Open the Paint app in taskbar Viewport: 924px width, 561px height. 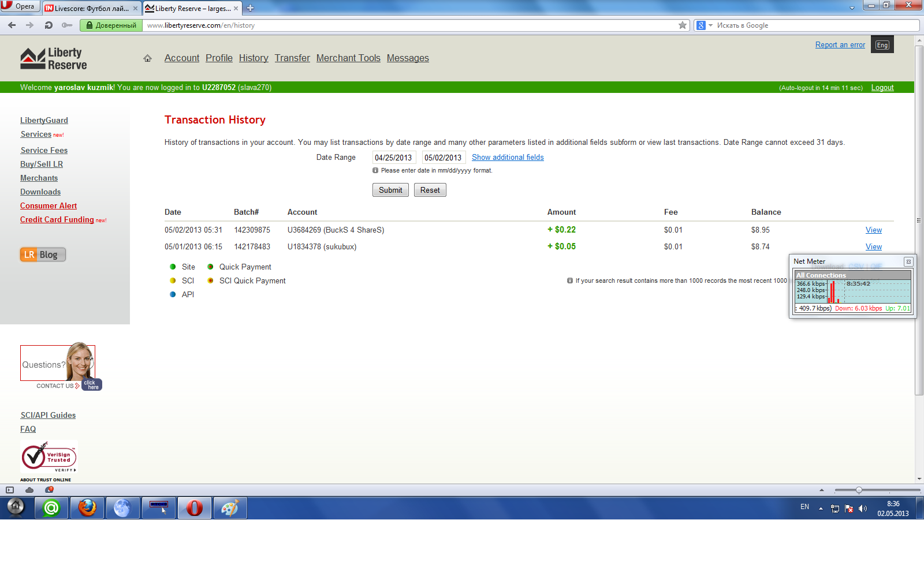click(230, 508)
